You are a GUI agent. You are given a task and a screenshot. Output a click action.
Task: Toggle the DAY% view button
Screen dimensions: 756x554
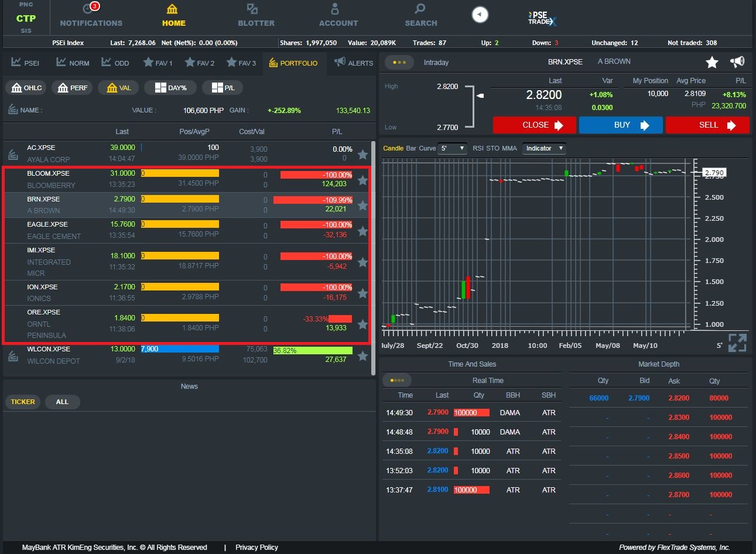click(170, 88)
